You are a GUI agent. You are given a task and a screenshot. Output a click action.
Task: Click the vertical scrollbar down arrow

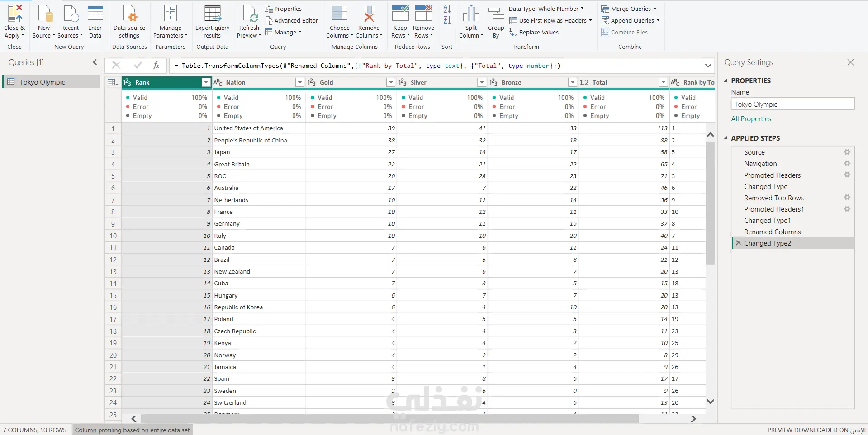[x=710, y=402]
